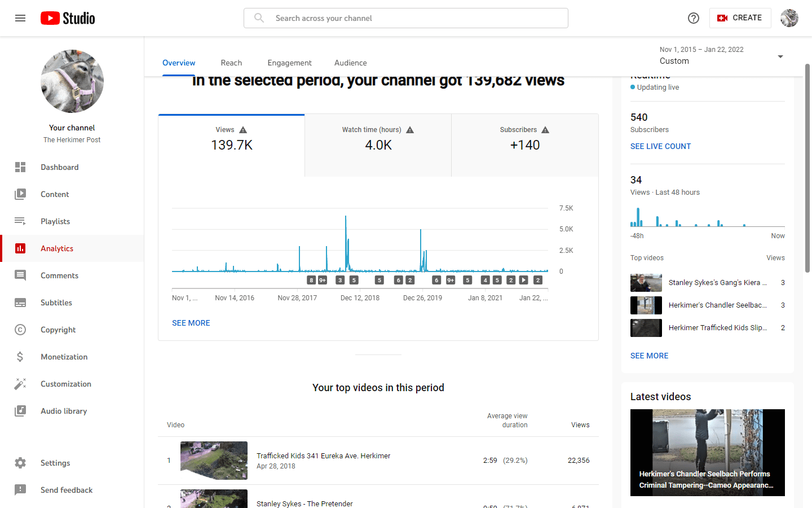Open Herkimer's Chandler Seelbac realtime video row
Screen dimensions: 812x508
click(708, 305)
